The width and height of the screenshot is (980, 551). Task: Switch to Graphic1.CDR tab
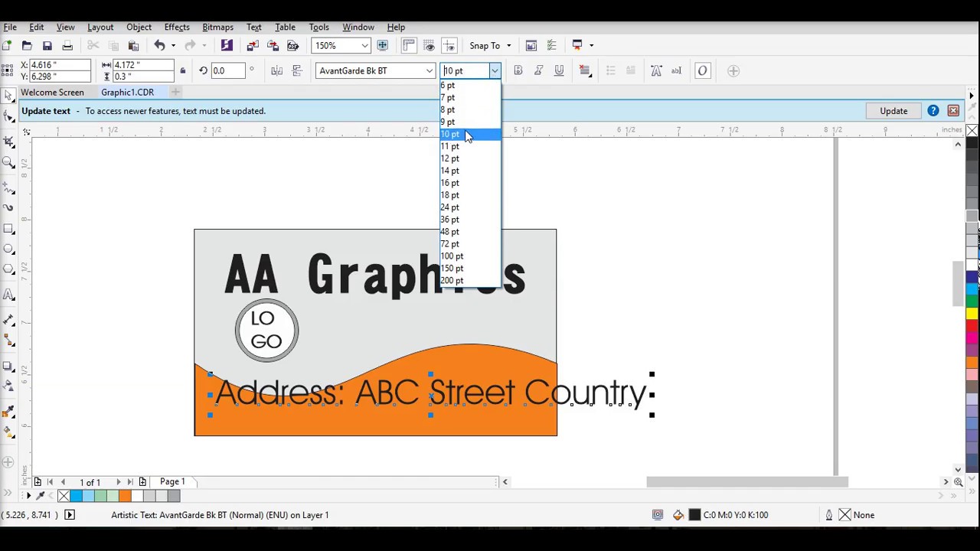pos(127,93)
